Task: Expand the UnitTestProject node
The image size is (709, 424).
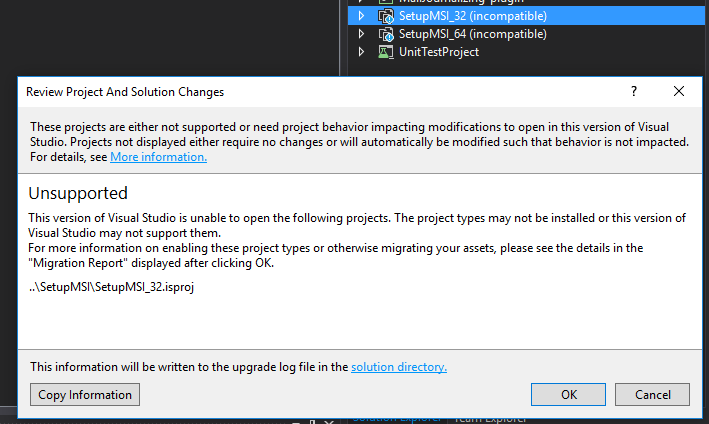Action: (361, 52)
